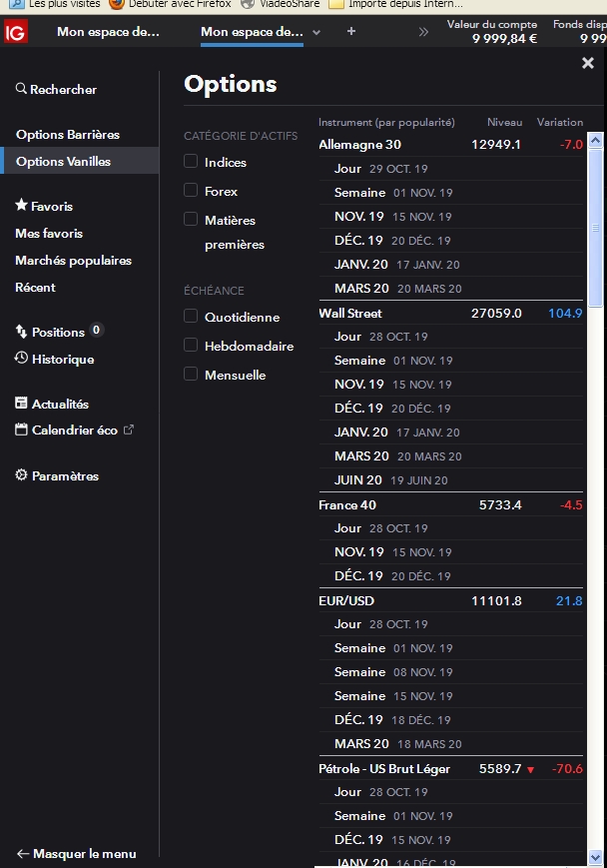Sort by the Niveau column header
The width and height of the screenshot is (607, 868).
tap(504, 122)
